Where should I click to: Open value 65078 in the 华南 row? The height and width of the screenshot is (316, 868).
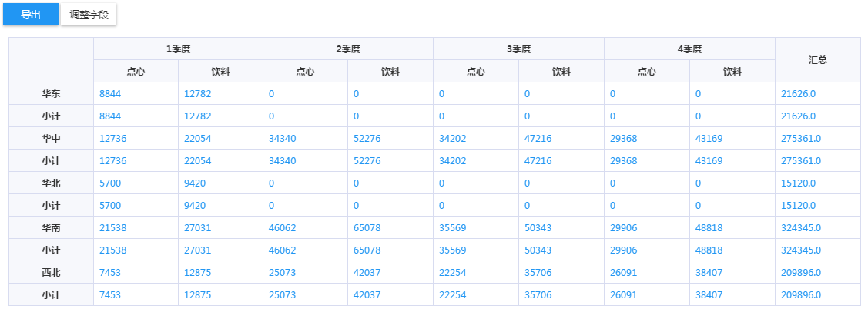[367, 227]
